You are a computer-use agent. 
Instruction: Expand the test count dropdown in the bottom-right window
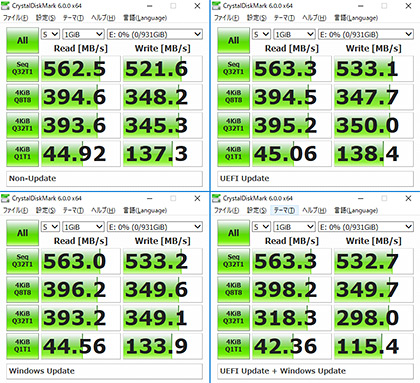coord(261,227)
